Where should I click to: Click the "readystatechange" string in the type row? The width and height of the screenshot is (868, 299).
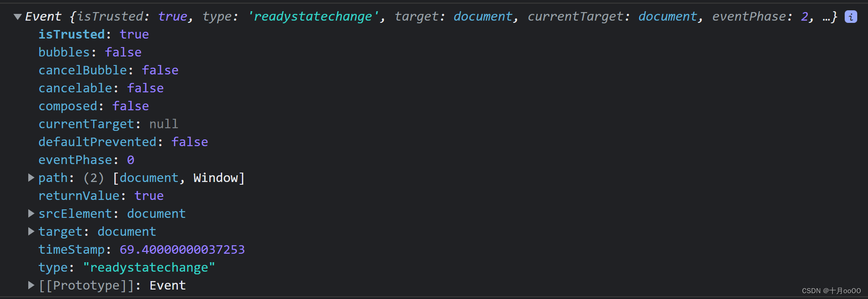point(149,268)
